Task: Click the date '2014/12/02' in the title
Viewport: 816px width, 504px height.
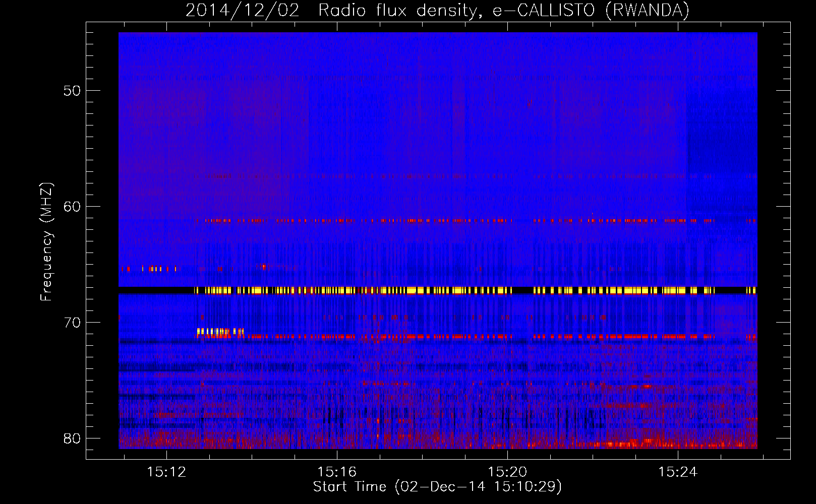Action: (243, 11)
